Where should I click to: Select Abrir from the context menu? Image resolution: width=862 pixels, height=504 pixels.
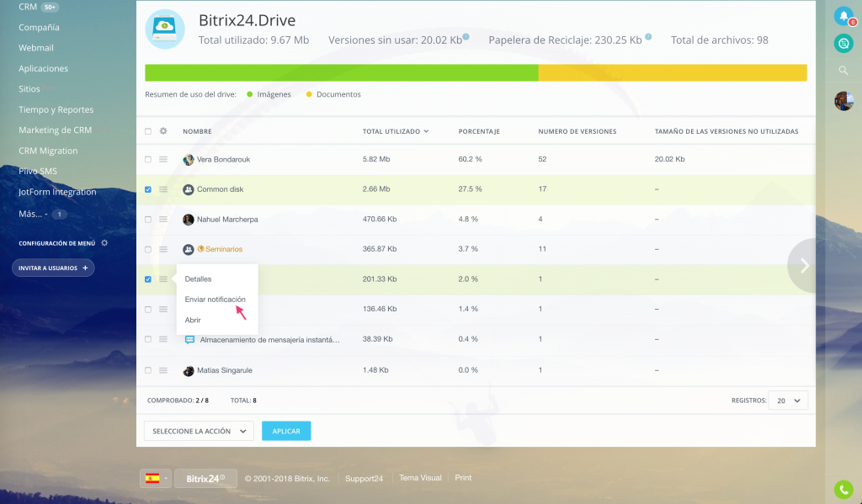click(193, 320)
